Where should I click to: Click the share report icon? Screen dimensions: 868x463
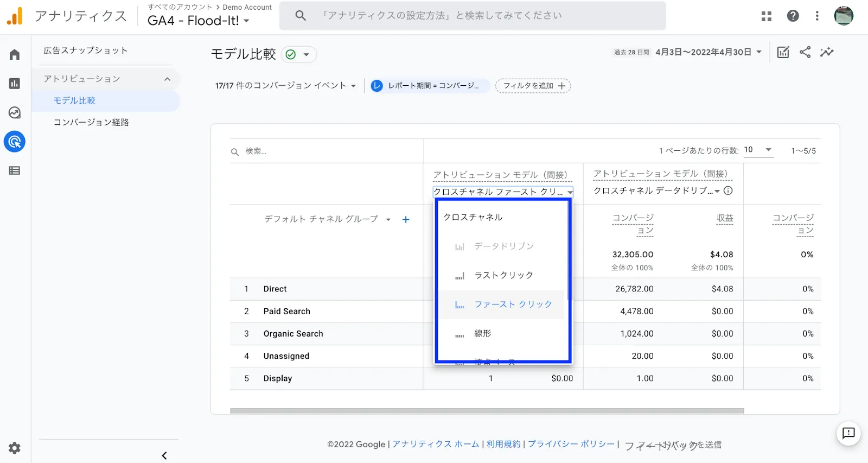click(805, 52)
